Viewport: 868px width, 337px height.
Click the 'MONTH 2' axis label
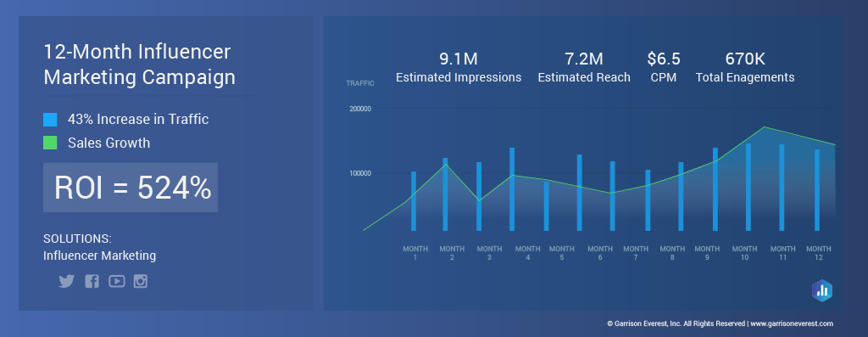(453, 253)
